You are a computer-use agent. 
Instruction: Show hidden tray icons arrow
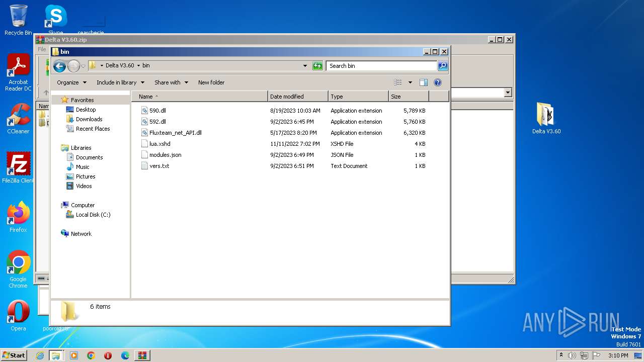(561, 355)
